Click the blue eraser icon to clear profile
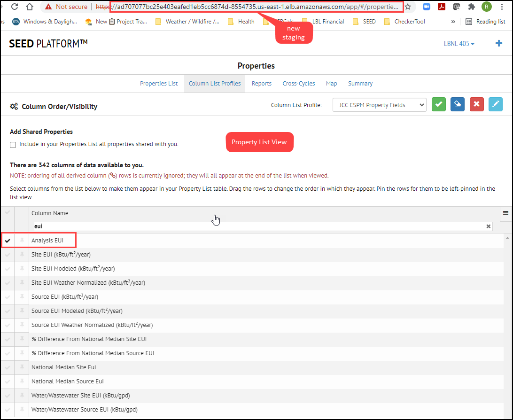The height and width of the screenshot is (420, 513). pos(457,104)
